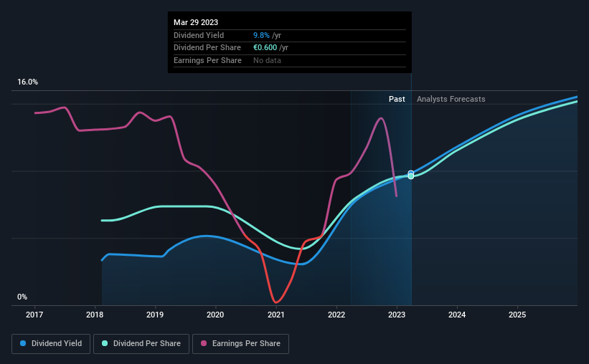Click the 9.8% dividend yield value

[x=261, y=35]
